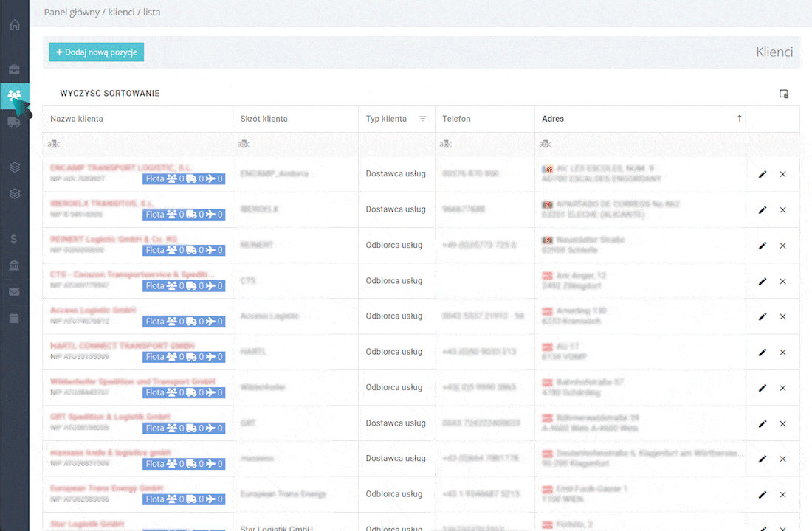Open the truck fleet sidebar section
The image size is (812, 531).
[x=15, y=122]
